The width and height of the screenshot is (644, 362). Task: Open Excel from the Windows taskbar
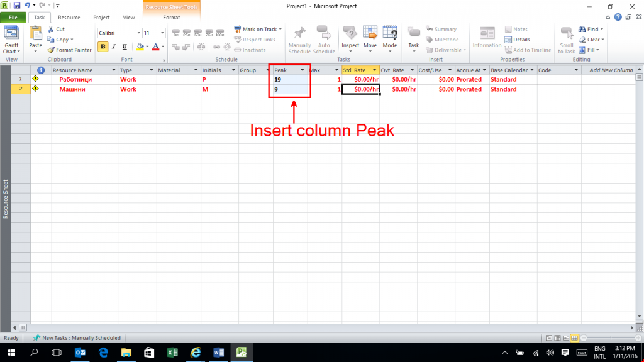pos(172,353)
